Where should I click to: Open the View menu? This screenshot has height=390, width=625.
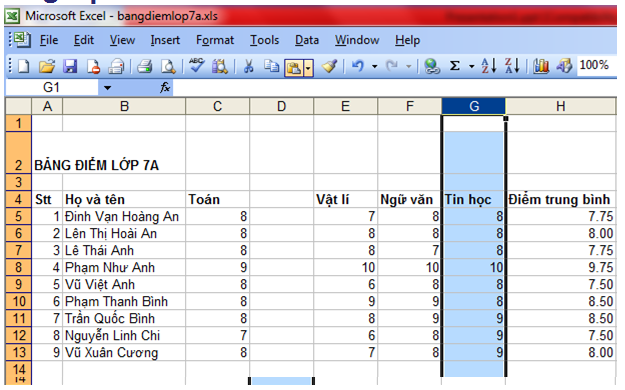pyautogui.click(x=122, y=40)
